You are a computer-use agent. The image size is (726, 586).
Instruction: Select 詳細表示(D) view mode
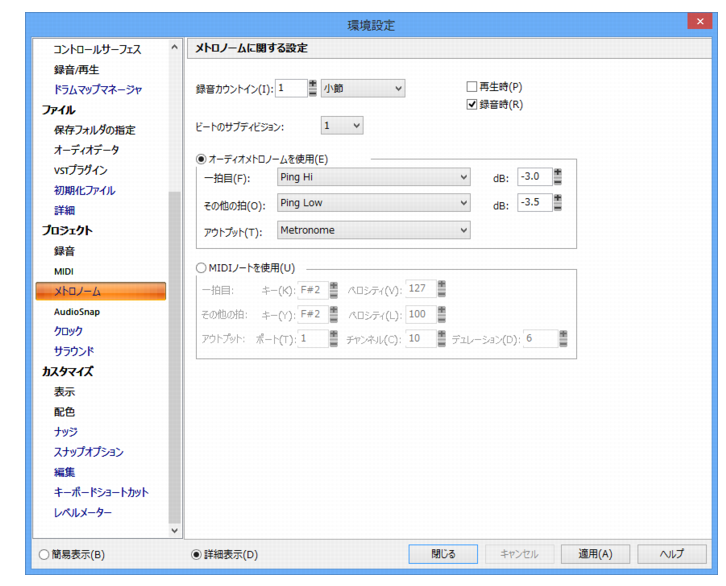click(196, 554)
